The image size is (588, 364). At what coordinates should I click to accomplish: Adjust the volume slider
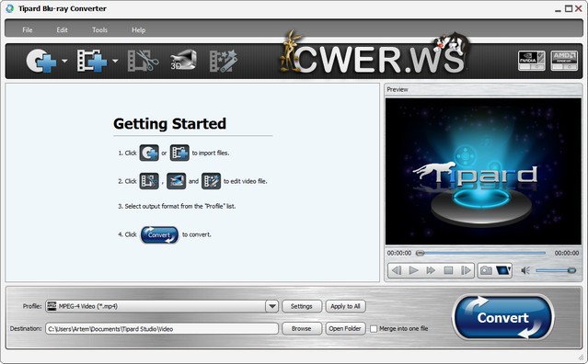pyautogui.click(x=556, y=270)
